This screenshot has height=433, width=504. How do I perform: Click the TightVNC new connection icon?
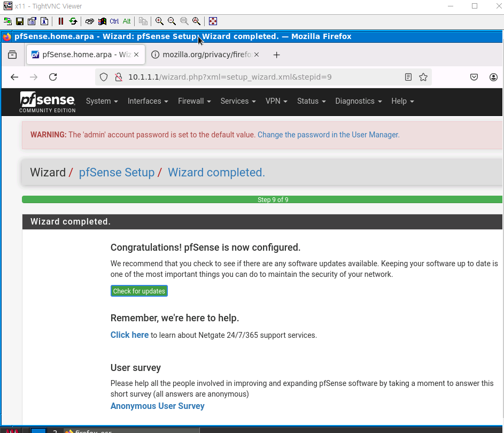coord(7,21)
